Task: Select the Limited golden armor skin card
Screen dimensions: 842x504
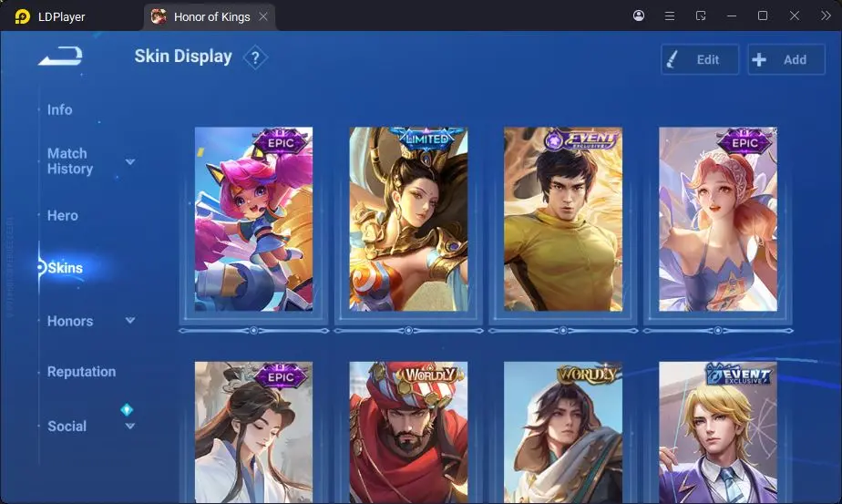Action: [408, 220]
